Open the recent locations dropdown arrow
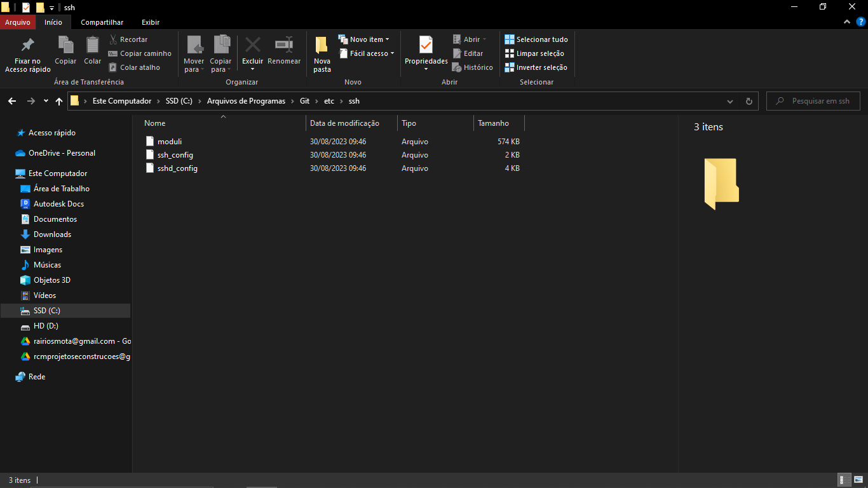The width and height of the screenshot is (868, 488). point(46,101)
